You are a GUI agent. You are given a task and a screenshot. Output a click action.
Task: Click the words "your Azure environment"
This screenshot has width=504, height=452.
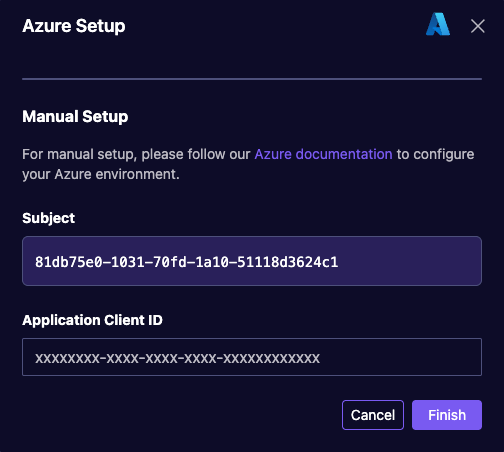(100, 175)
